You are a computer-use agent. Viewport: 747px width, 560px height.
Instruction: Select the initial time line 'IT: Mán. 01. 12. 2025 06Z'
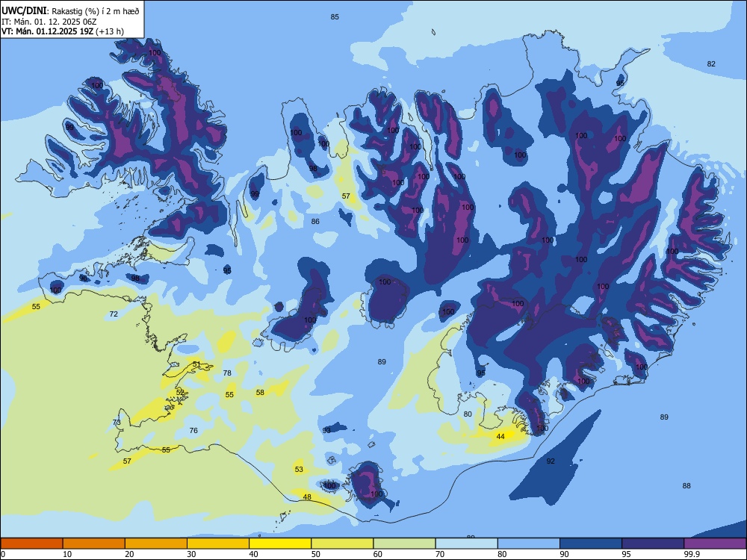(x=49, y=22)
